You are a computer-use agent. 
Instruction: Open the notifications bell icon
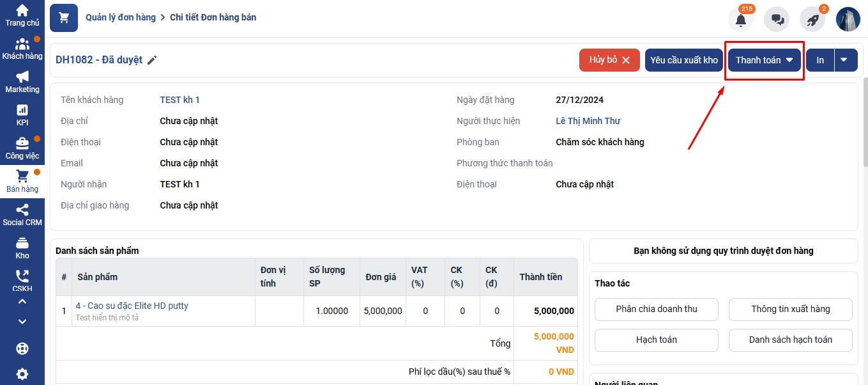click(x=740, y=20)
